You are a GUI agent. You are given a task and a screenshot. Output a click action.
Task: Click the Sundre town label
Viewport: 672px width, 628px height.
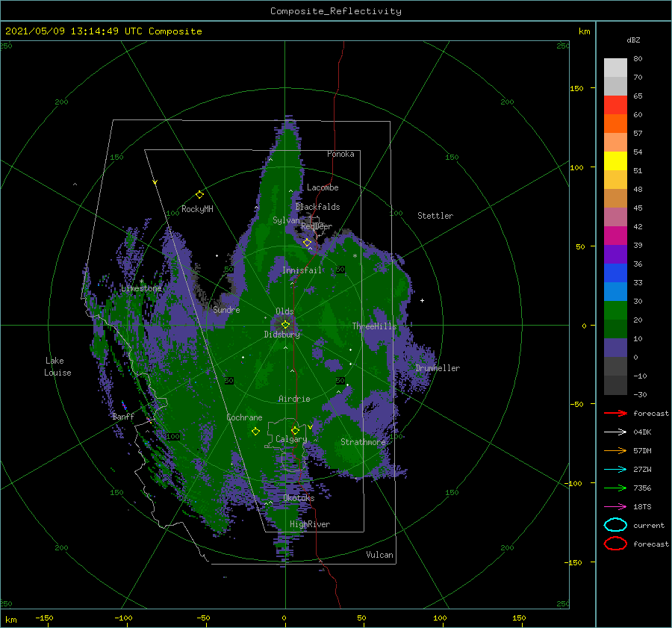(226, 309)
